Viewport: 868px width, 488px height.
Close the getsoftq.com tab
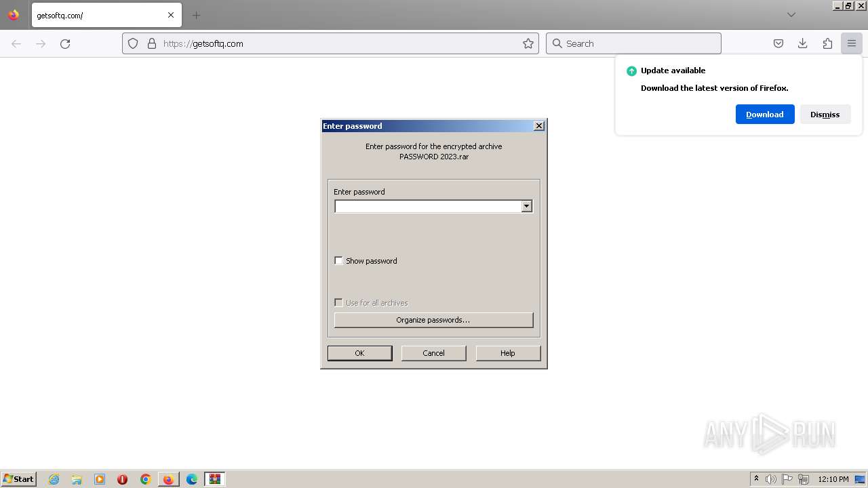171,15
